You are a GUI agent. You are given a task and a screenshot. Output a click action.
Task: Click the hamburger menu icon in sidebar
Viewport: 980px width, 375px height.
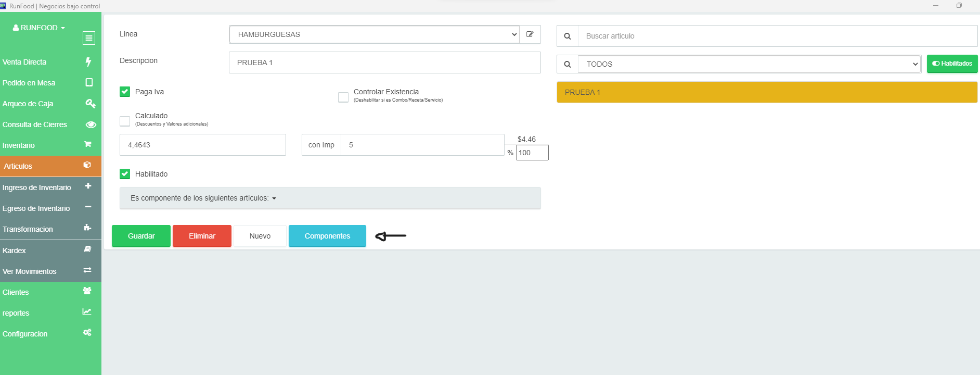[89, 38]
